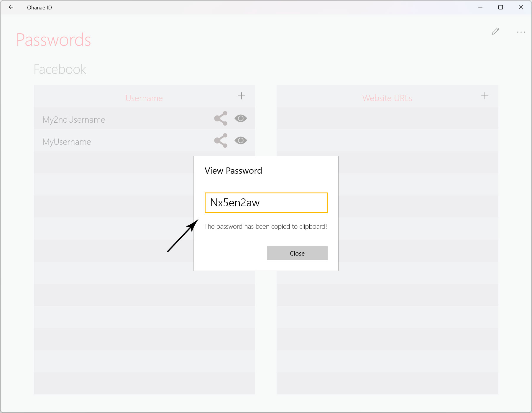Add a website URL with plus icon
532x413 pixels.
(x=485, y=96)
